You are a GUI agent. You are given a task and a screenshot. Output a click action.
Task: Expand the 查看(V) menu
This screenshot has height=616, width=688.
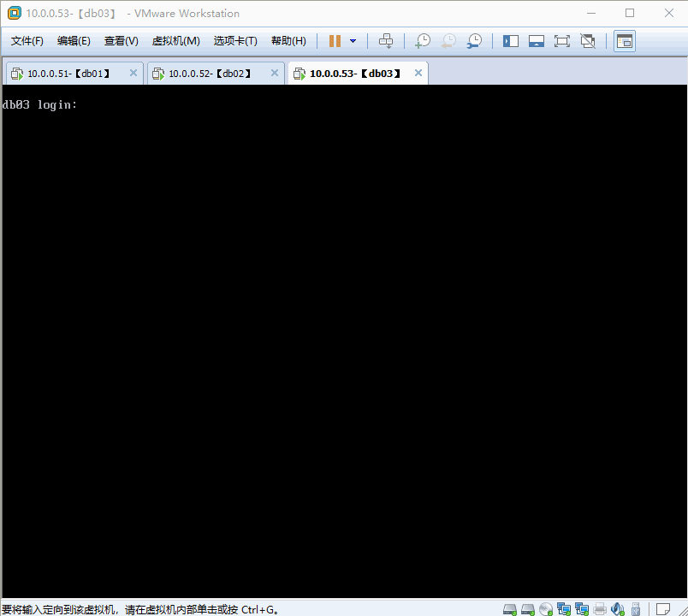pyautogui.click(x=121, y=41)
